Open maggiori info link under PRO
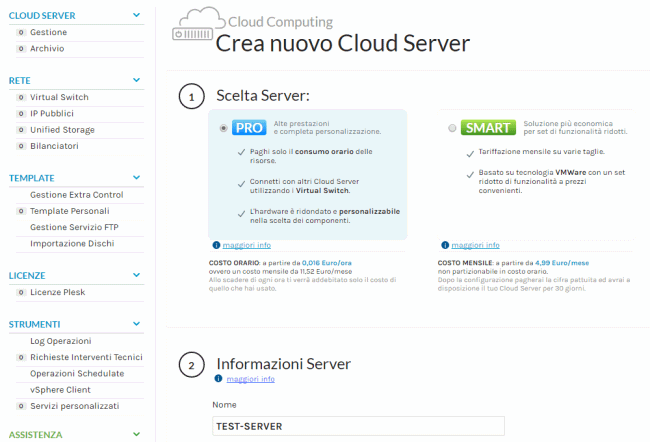 point(247,245)
